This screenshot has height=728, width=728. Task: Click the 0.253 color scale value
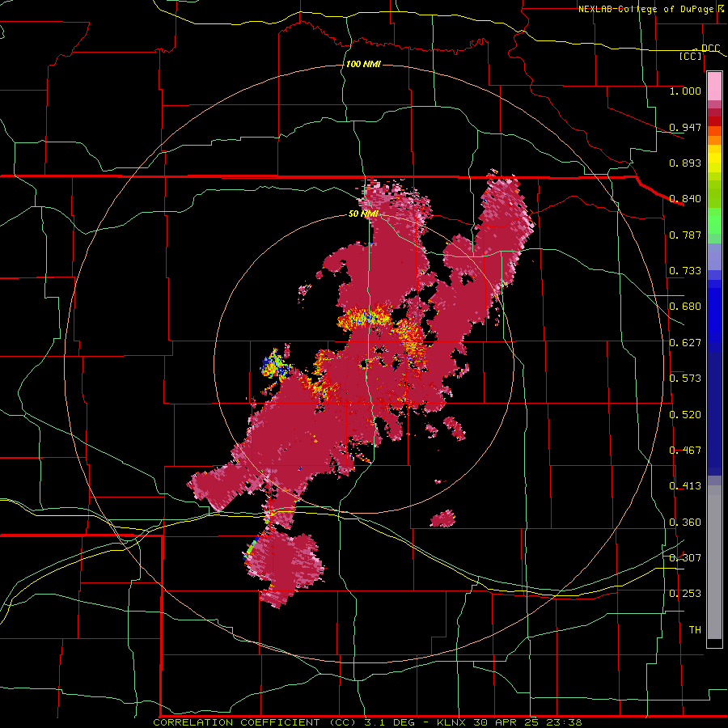685,594
